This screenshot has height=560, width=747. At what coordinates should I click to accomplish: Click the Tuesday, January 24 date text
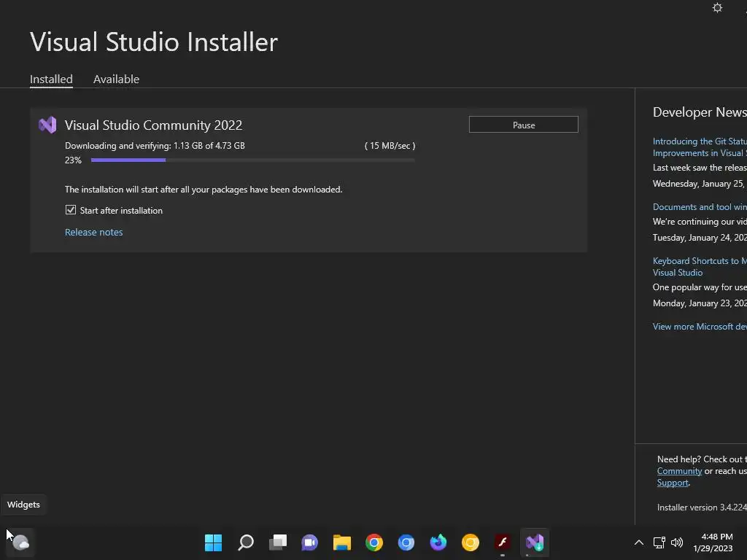[700, 237]
